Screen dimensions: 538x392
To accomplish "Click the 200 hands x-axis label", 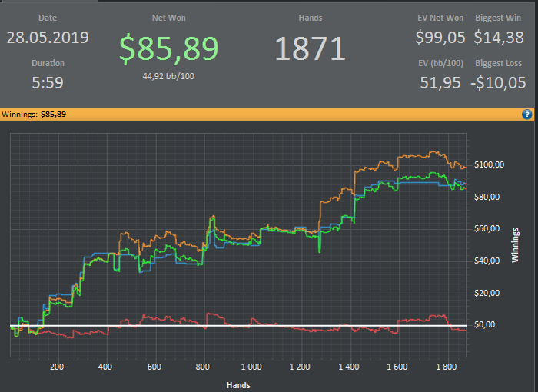I will click(57, 367).
